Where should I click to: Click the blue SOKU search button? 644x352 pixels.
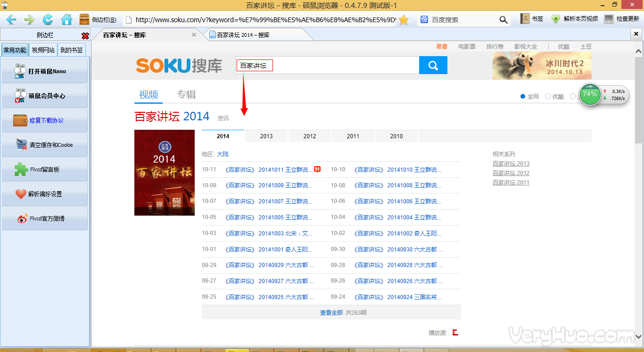coord(433,66)
